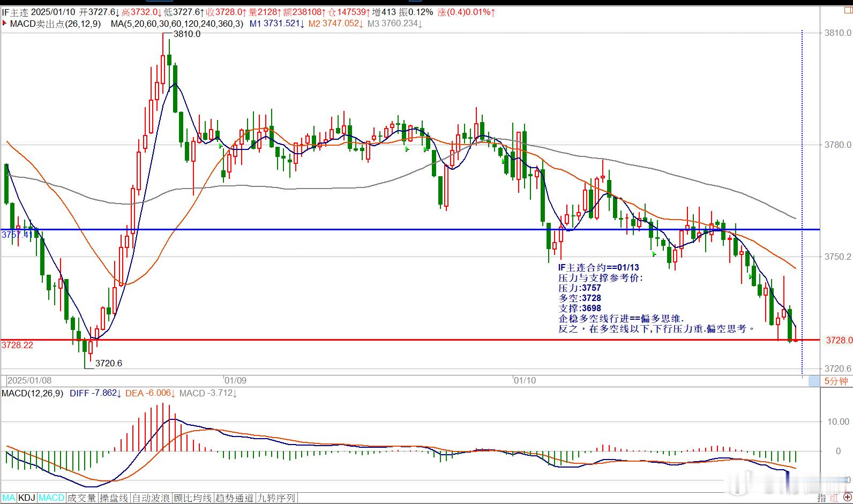Image resolution: width=853 pixels, height=504 pixels.
Task: Click the 3750.2 price axis label
Action: pyautogui.click(x=838, y=257)
